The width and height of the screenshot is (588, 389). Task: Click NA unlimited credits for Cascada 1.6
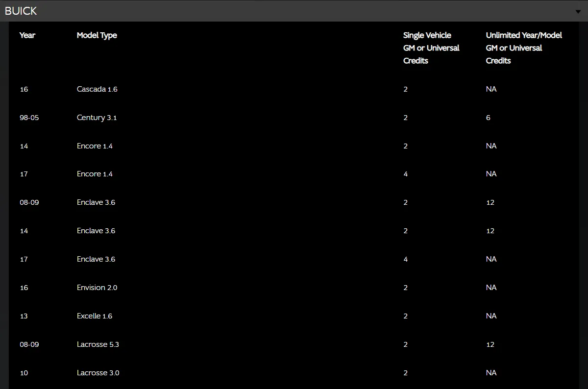pos(491,89)
